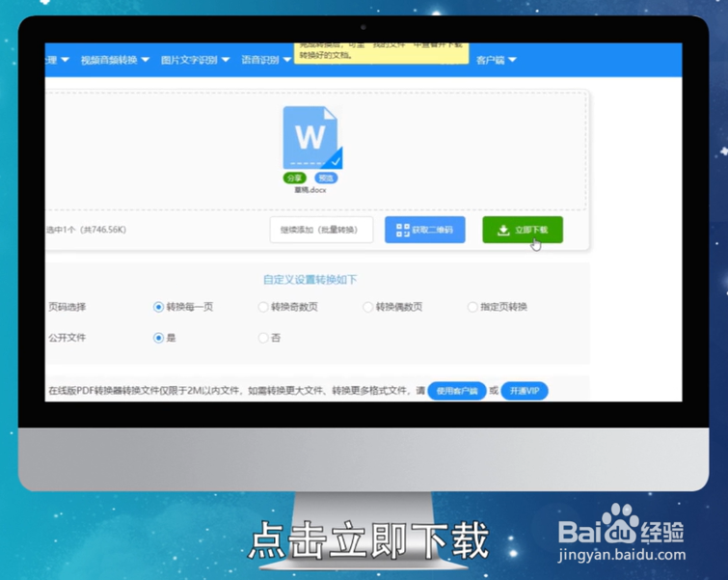The image size is (728, 580).
Task: Click the file name .docx label
Action: click(x=310, y=190)
